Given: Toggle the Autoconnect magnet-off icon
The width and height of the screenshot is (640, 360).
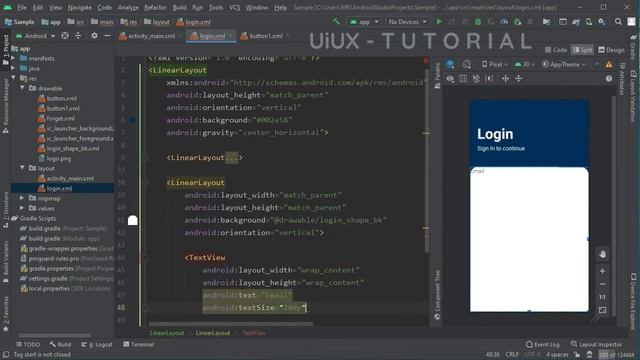Looking at the screenshot, I should (476, 78).
